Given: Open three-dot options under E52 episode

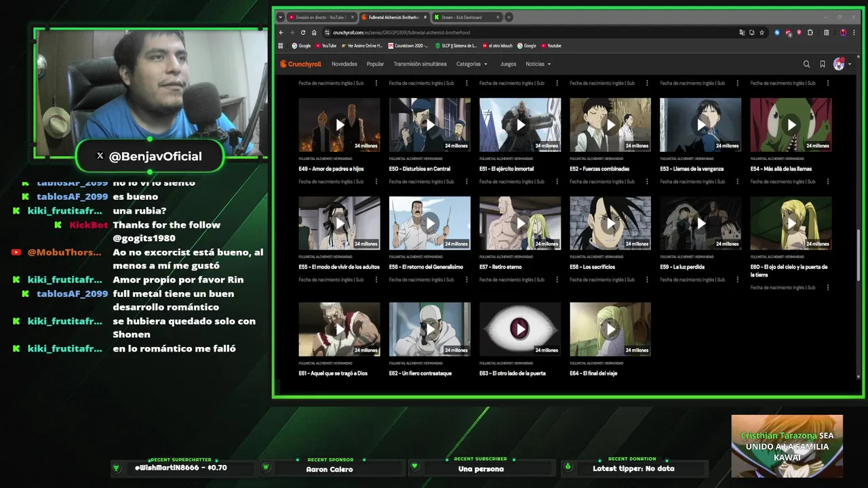Looking at the screenshot, I should click(646, 182).
